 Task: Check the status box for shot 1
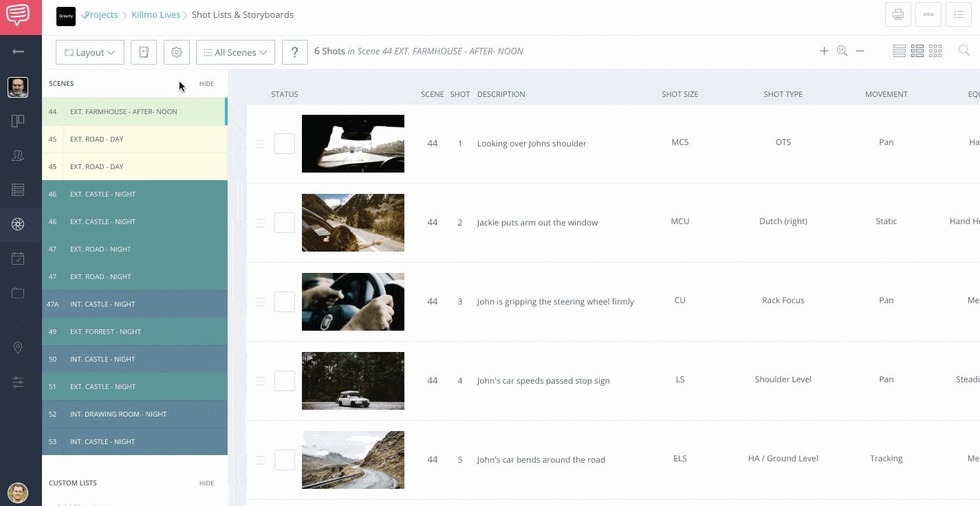tap(284, 144)
